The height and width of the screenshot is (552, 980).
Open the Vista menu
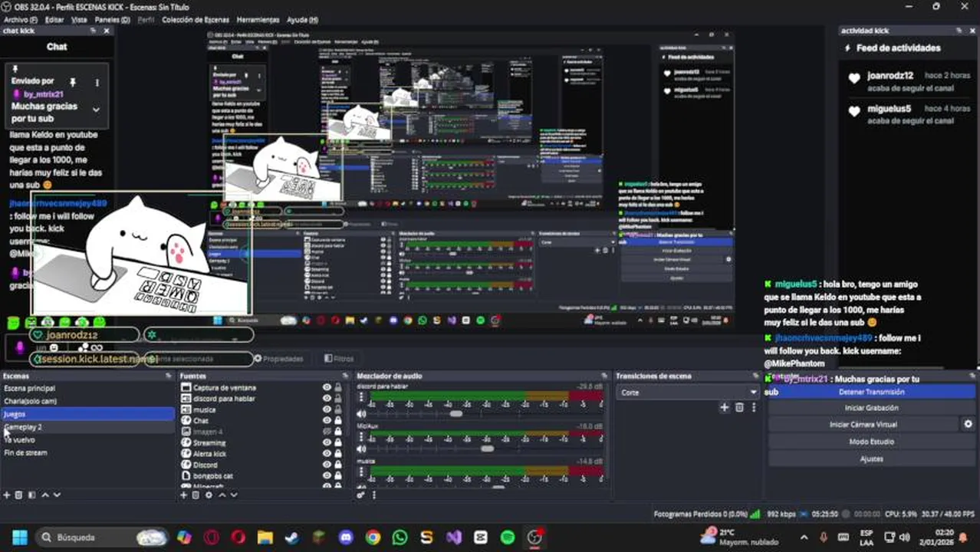click(79, 19)
